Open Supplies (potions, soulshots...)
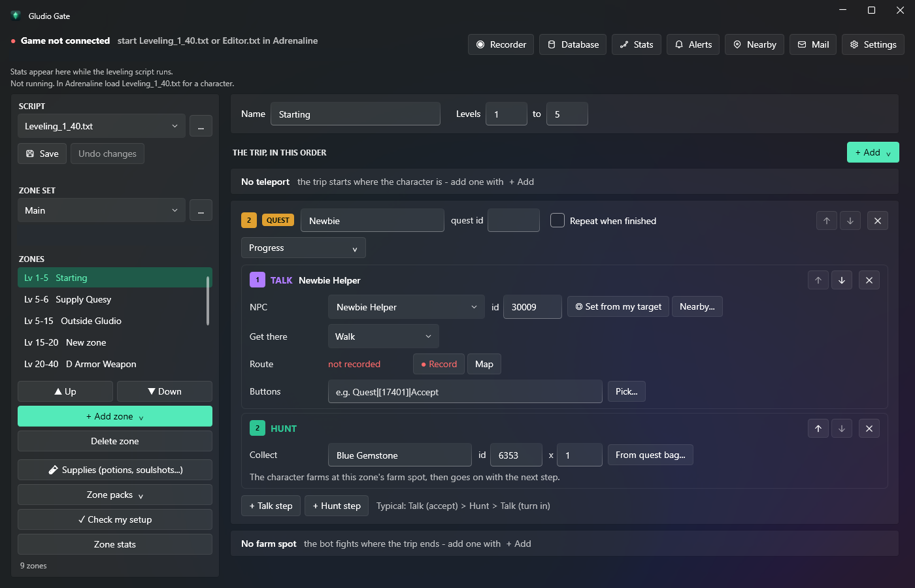Screen dimensions: 915x588 click(x=115, y=470)
